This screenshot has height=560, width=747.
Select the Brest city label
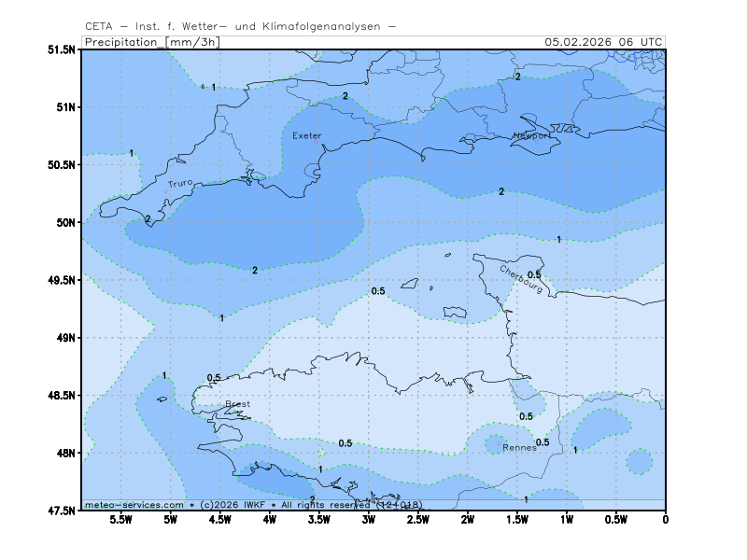click(x=238, y=405)
